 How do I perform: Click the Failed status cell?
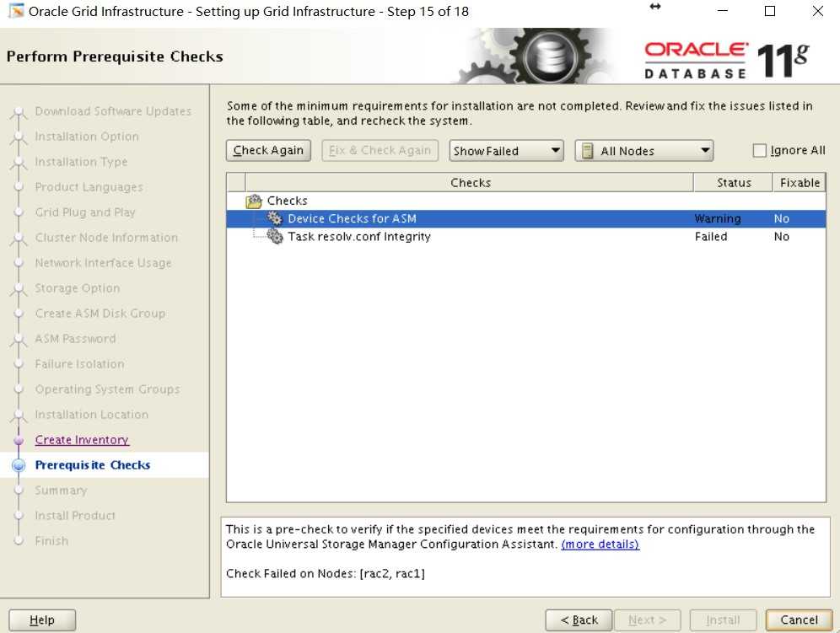tap(711, 236)
